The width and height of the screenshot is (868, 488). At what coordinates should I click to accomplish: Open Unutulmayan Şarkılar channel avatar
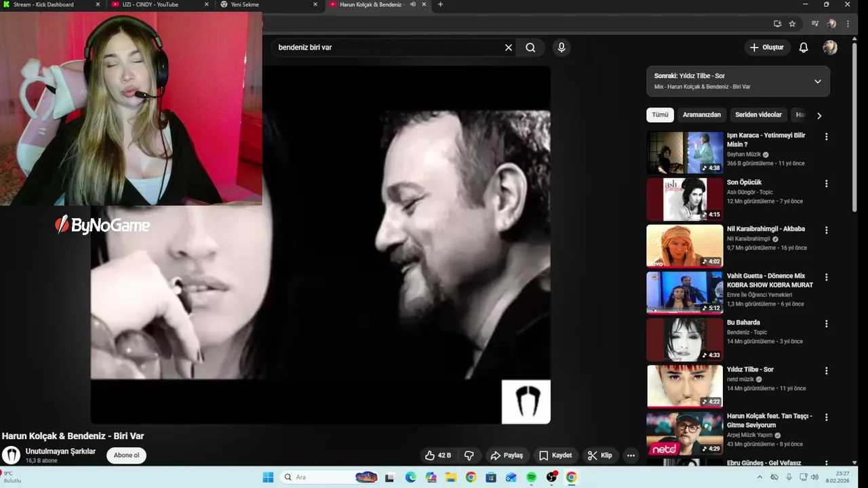(11, 455)
